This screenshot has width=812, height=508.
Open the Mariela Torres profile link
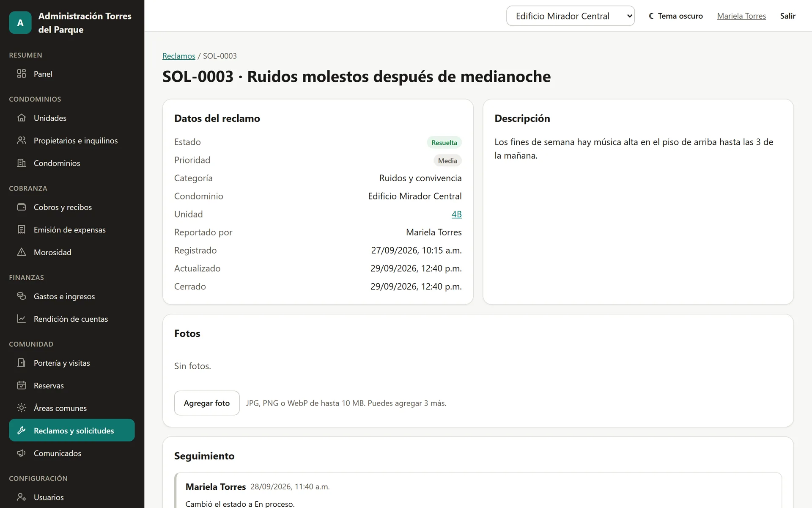[741, 16]
